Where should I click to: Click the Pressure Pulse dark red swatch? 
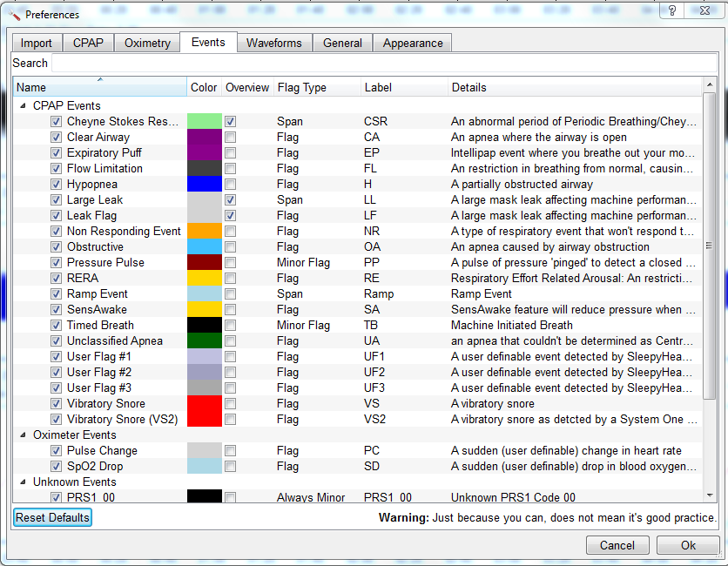point(205,263)
